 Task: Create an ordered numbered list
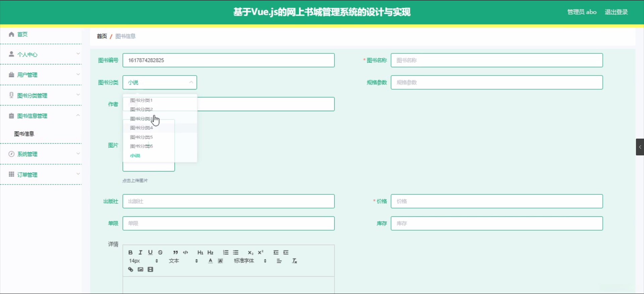226,252
